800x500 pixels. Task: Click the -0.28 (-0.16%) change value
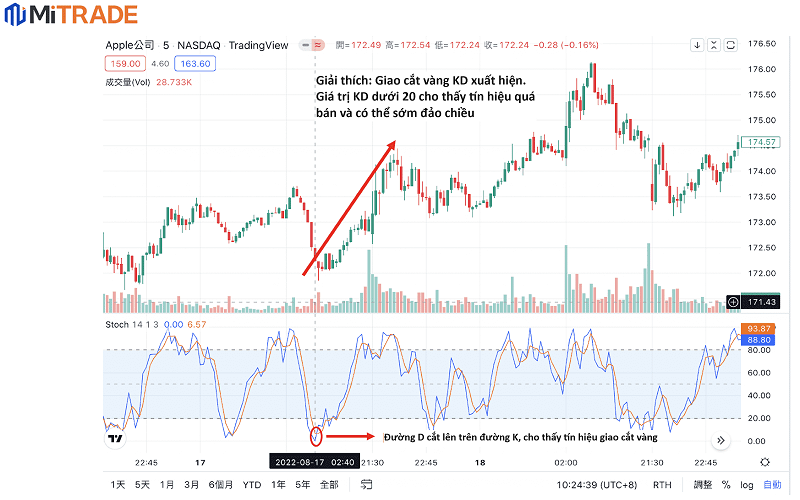[x=566, y=45]
